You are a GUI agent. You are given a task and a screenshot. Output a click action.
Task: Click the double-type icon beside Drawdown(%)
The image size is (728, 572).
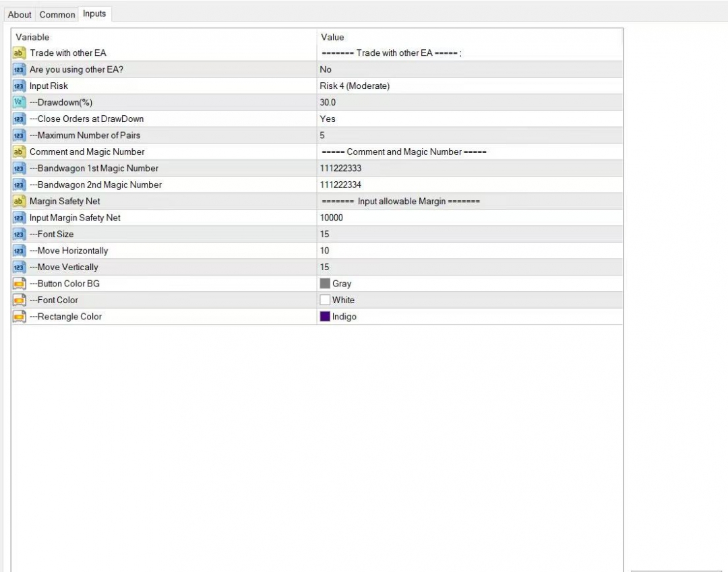[x=19, y=102]
